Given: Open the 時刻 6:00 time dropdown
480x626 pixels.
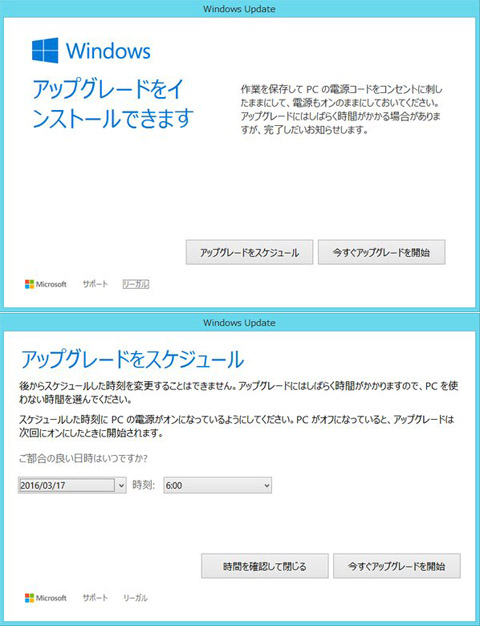Looking at the screenshot, I should point(218,485).
